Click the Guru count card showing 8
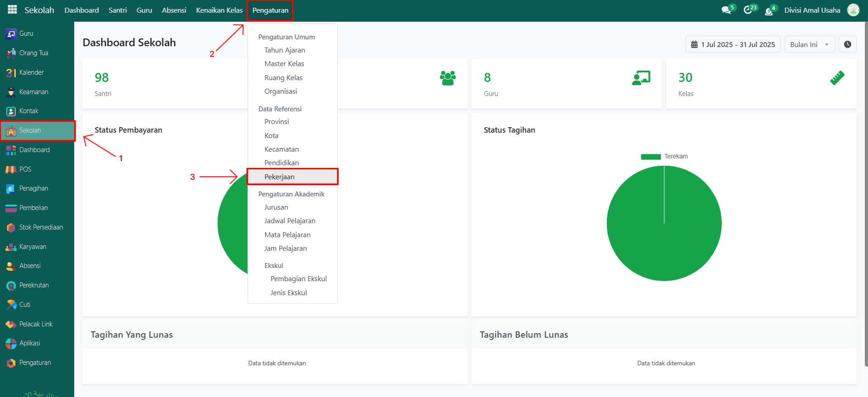 tap(566, 84)
